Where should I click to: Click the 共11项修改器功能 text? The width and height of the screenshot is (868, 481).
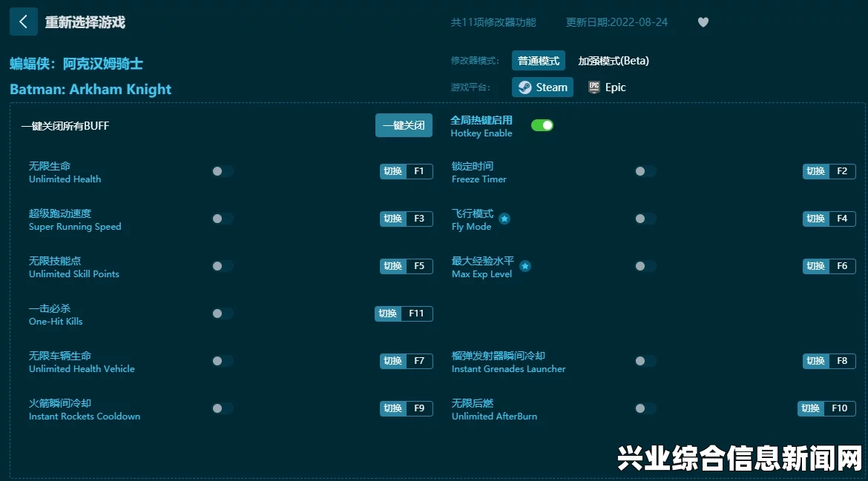tap(493, 22)
